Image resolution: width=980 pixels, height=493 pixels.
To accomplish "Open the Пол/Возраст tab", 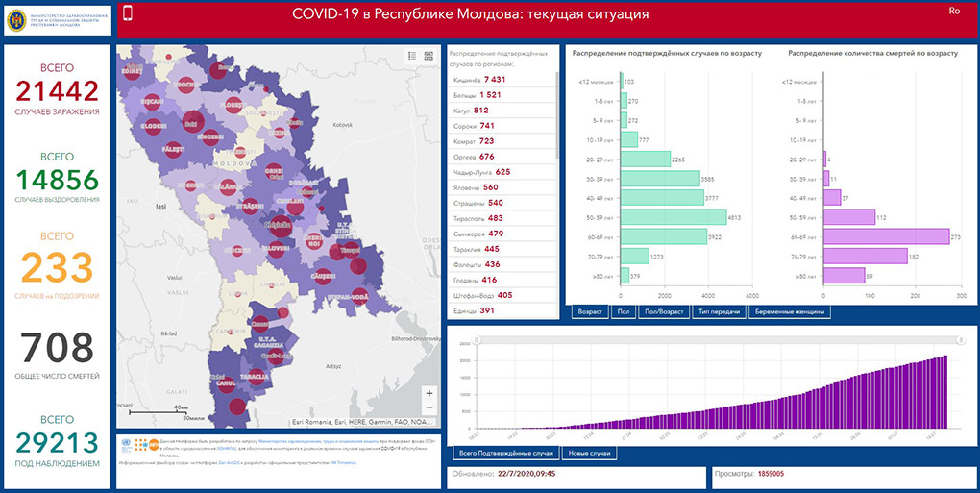I will (x=662, y=311).
